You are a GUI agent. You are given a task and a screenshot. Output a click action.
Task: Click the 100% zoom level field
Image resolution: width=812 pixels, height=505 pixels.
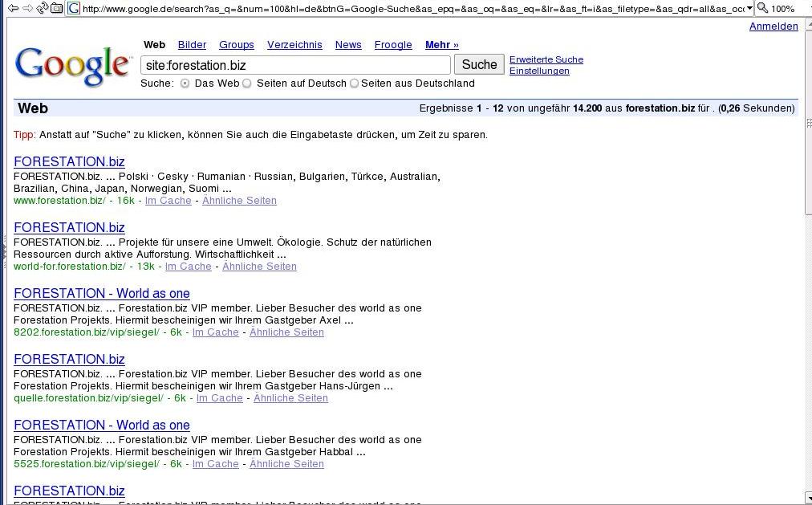[x=782, y=8]
